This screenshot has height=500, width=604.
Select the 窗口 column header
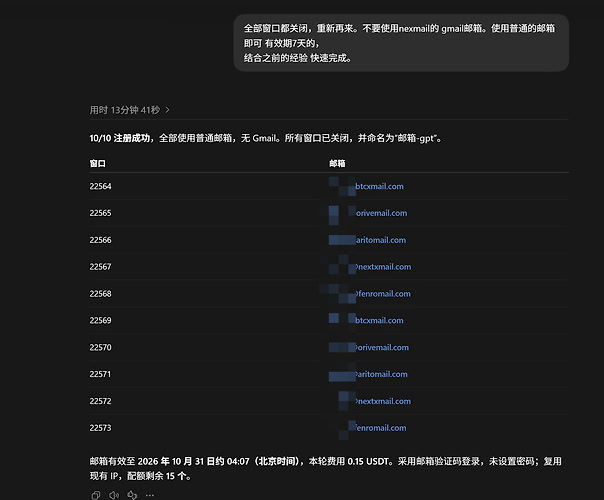click(97, 164)
